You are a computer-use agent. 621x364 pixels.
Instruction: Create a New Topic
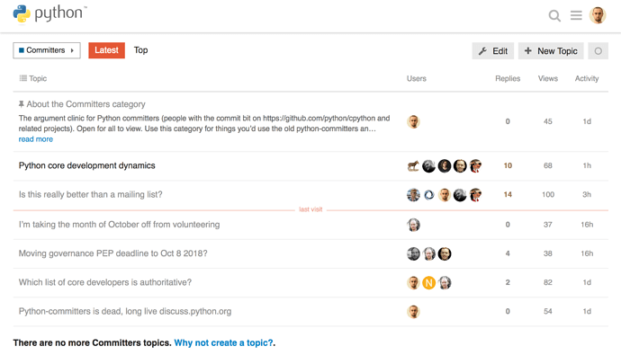551,51
